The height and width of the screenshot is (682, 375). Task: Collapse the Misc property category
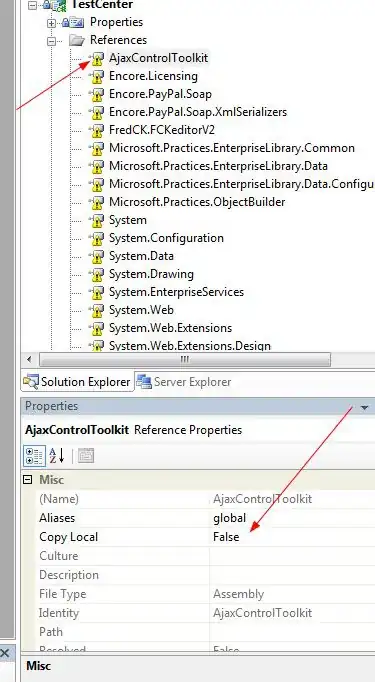pos(28,480)
